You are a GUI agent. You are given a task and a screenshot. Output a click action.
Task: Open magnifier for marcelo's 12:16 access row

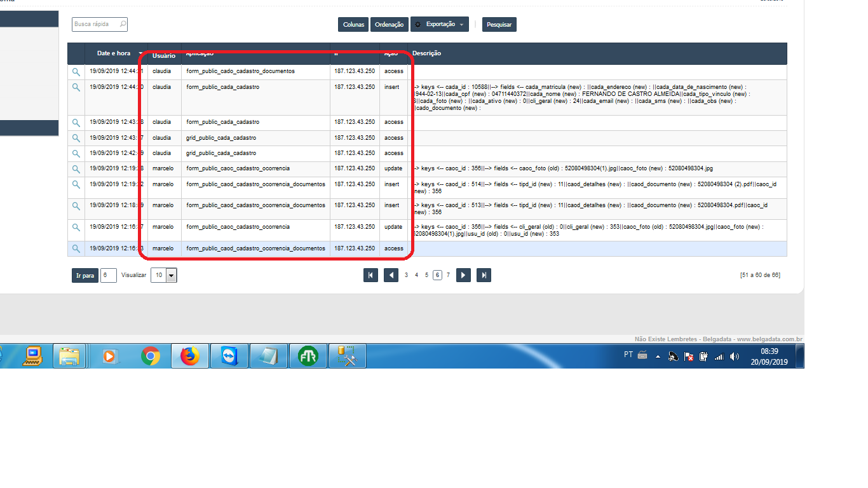pos(76,248)
